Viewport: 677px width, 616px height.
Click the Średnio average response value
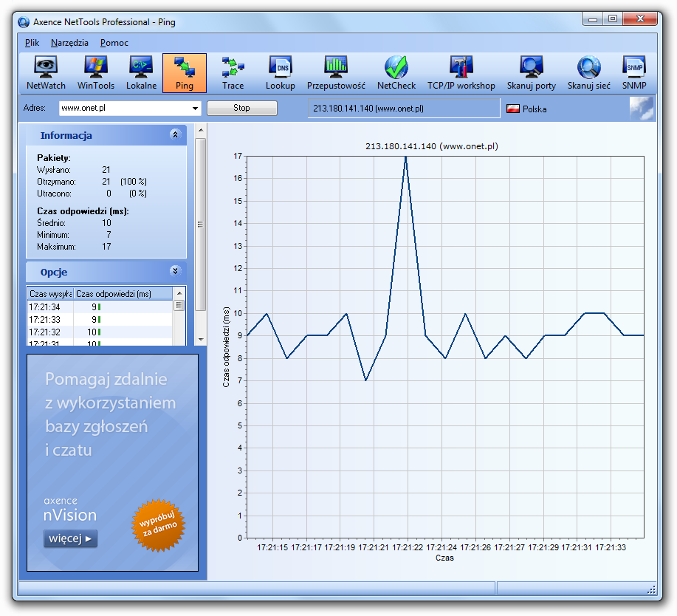pos(106,223)
